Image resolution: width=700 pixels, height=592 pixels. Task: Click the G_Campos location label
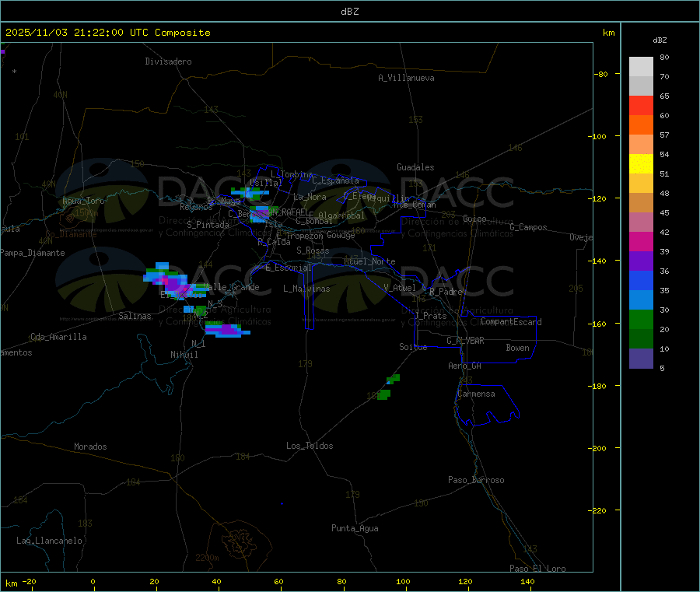pos(528,227)
